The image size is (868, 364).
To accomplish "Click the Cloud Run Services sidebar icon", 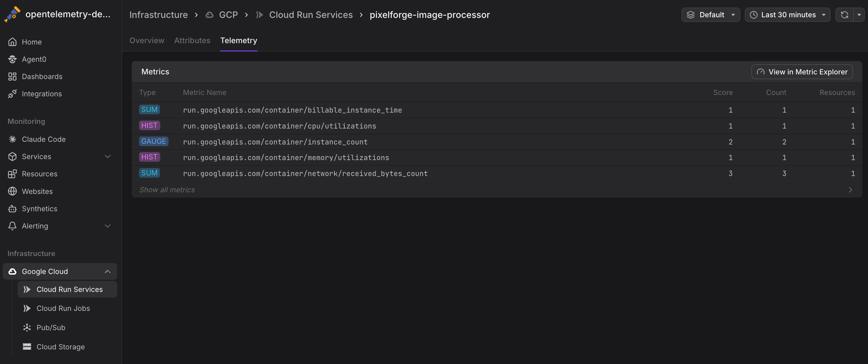I will click(x=27, y=289).
